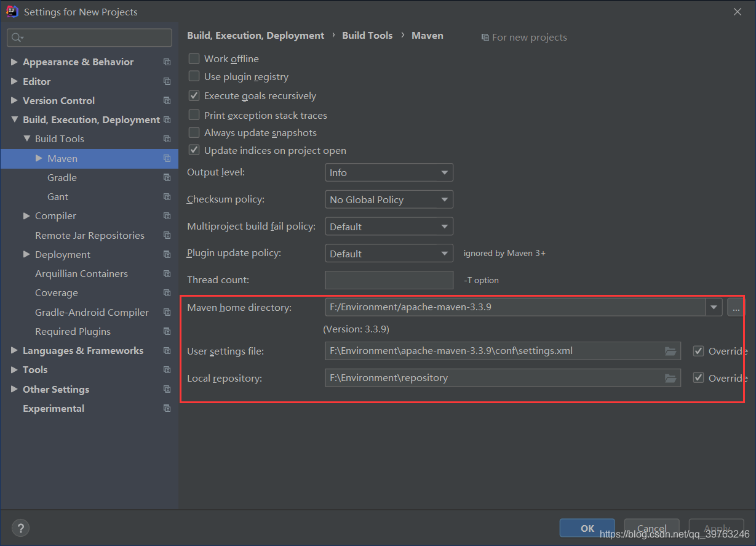This screenshot has width=756, height=546.
Task: Click the Local repository path field
Action: 503,378
